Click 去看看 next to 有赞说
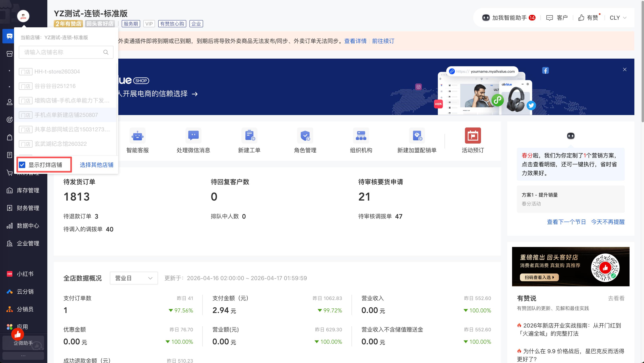This screenshot has height=363, width=644. pos(616,298)
